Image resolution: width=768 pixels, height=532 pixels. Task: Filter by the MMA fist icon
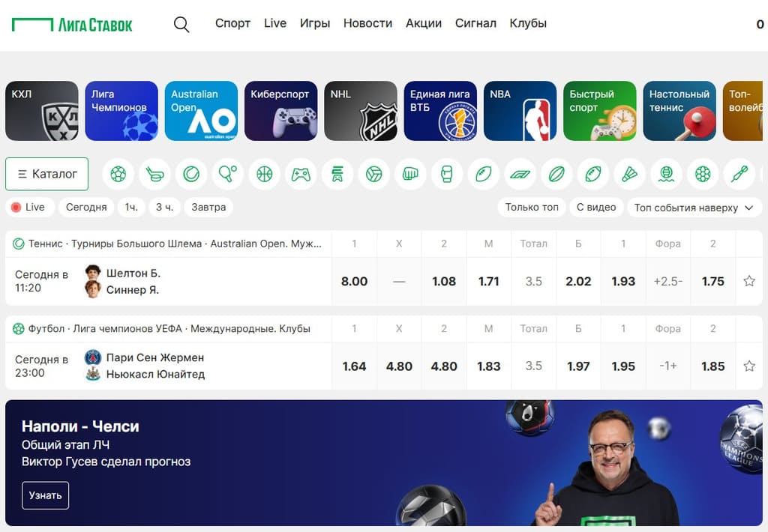coord(410,174)
